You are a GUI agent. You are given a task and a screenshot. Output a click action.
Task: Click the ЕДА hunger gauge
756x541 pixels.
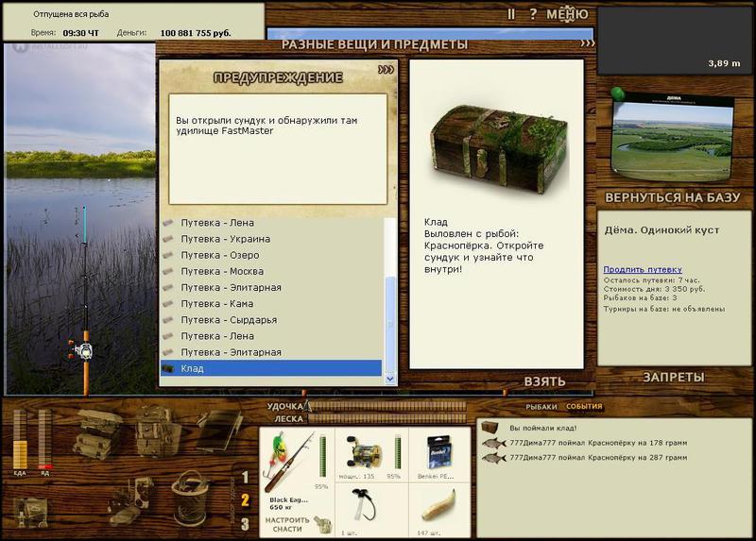[20, 439]
